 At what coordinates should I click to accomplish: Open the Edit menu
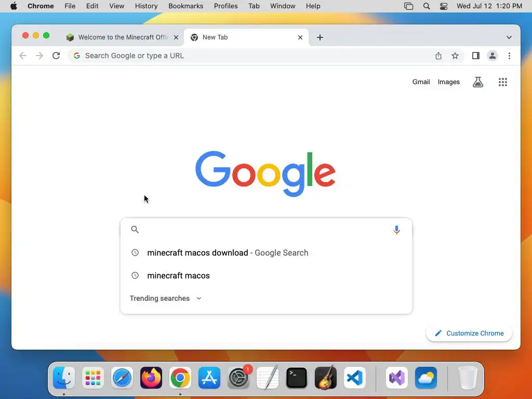(x=92, y=6)
